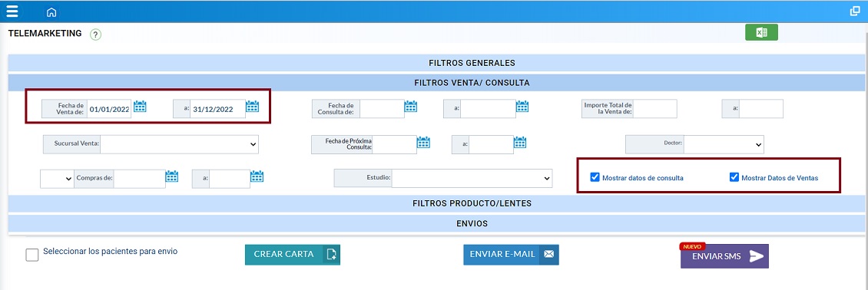The height and width of the screenshot is (290, 868).
Task: Open calendar for Compras de date
Action: point(172,176)
